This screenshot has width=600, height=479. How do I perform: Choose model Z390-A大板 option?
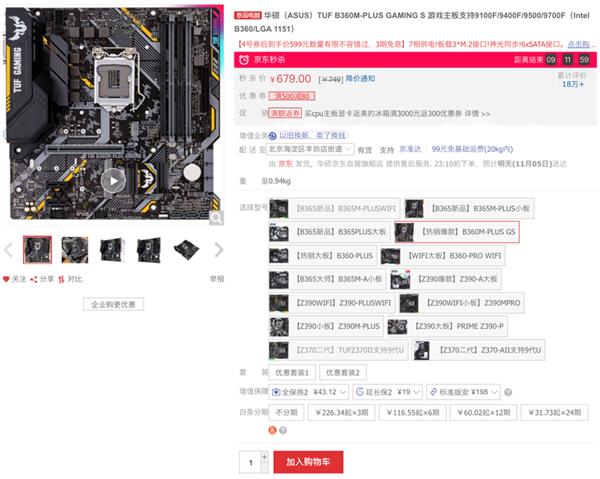[x=446, y=279]
